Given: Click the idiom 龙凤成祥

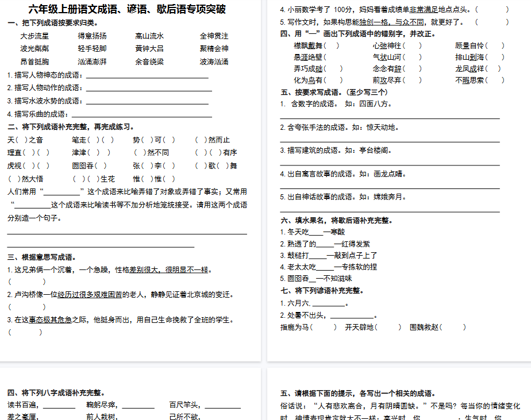Looking at the screenshot, I should (x=470, y=69).
